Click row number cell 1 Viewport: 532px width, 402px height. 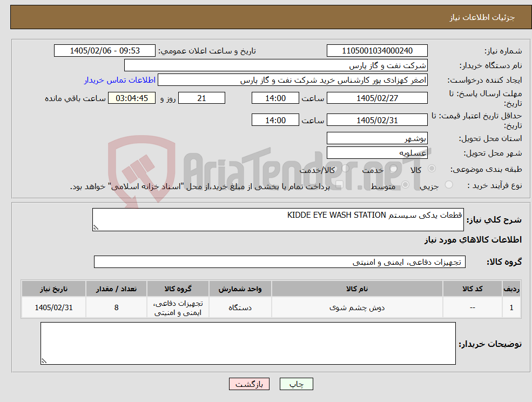(511, 307)
